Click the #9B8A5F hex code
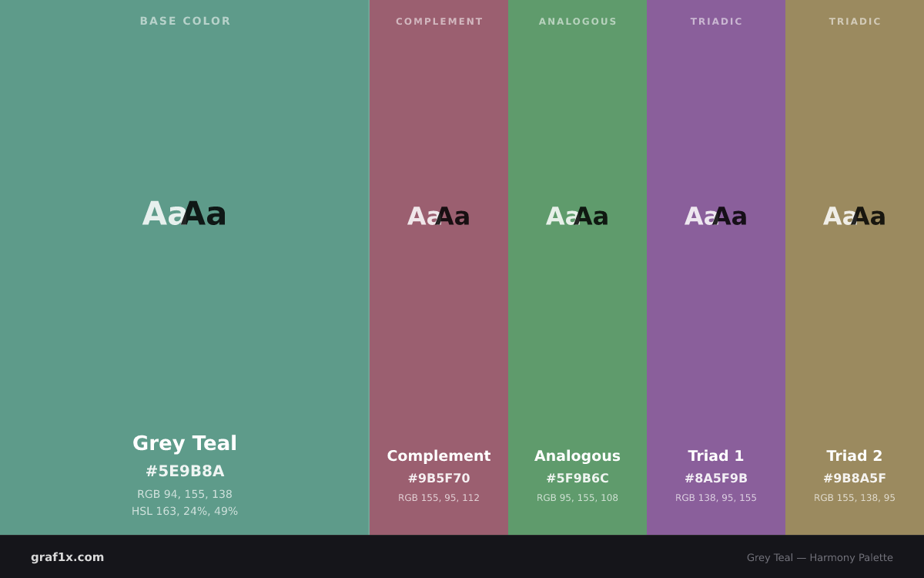This screenshot has width=924, height=578. pos(855,479)
